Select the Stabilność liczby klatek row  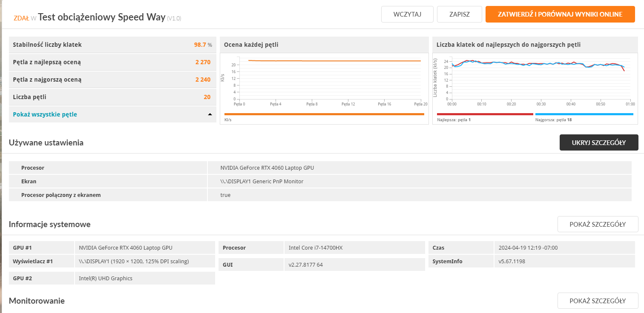pyautogui.click(x=112, y=45)
